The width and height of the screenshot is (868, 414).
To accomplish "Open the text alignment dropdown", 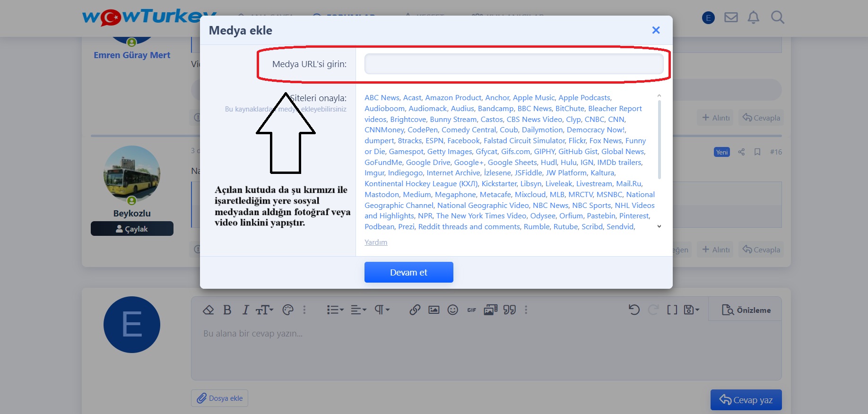I will 359,310.
